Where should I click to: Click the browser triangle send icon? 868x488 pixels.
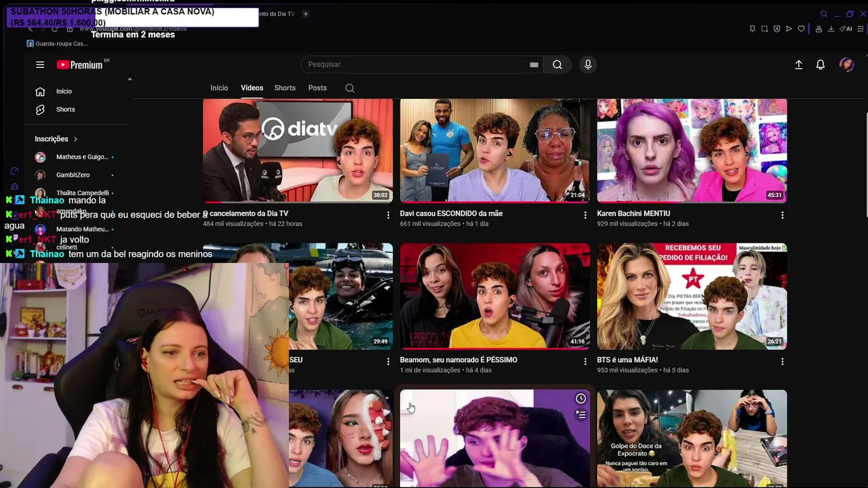pos(789,29)
